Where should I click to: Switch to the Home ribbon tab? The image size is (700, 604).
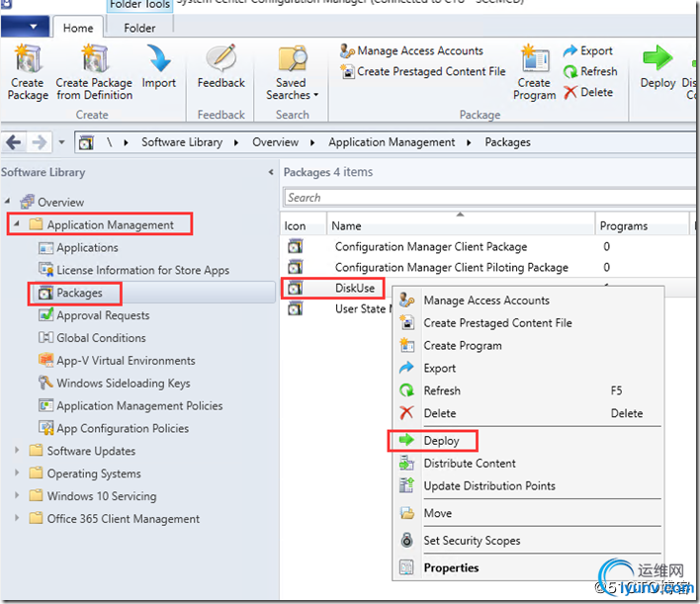pyautogui.click(x=78, y=28)
